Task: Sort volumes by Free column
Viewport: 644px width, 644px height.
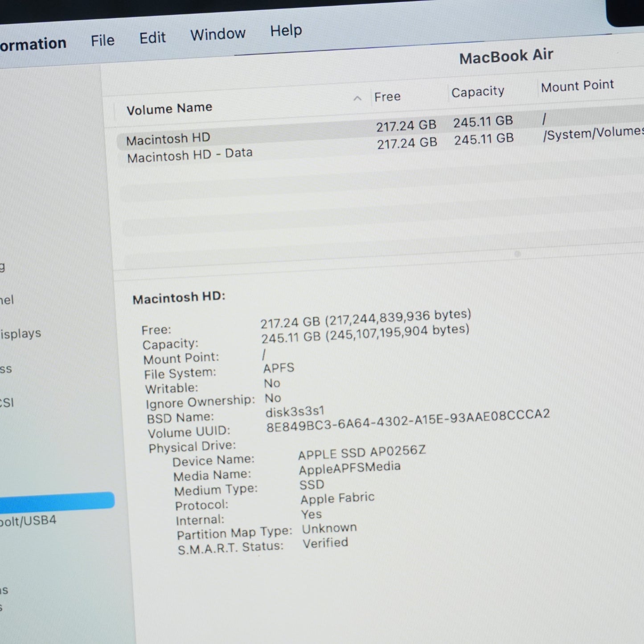Action: pyautogui.click(x=387, y=97)
